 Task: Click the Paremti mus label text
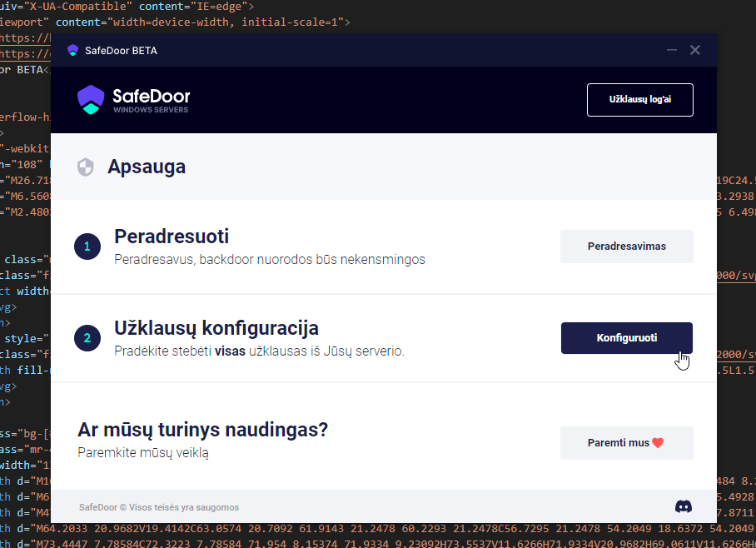click(x=619, y=443)
